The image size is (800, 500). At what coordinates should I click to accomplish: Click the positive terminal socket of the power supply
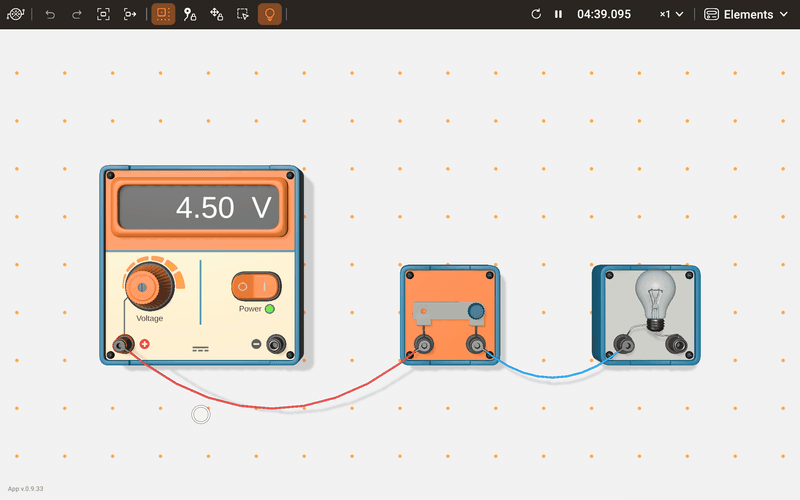click(122, 345)
